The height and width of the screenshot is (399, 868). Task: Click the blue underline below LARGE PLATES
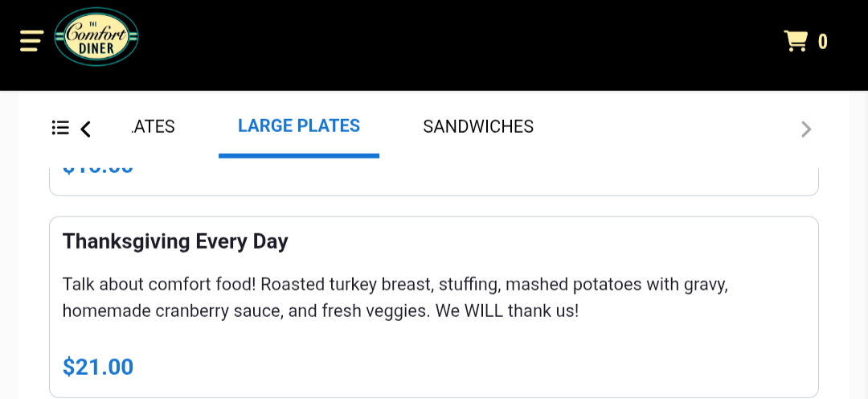pos(299,156)
